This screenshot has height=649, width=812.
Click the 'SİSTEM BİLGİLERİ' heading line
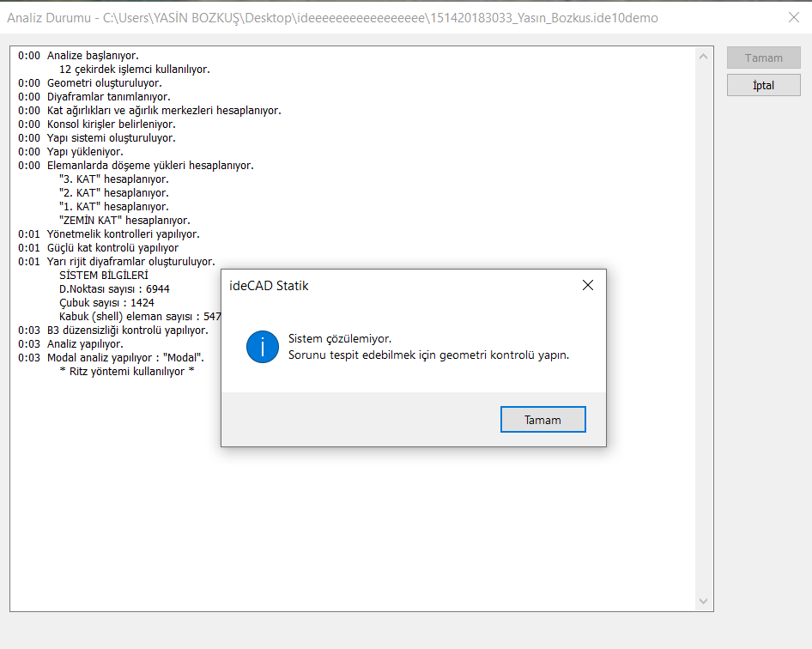pos(104,275)
